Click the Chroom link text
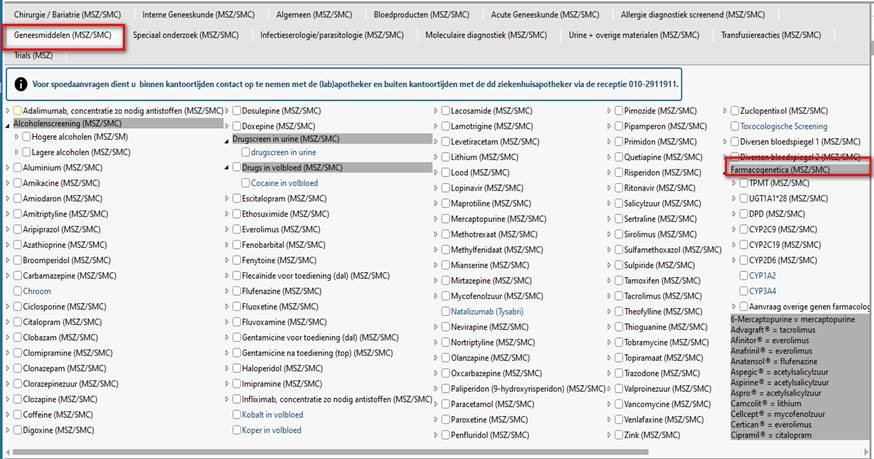 37,291
